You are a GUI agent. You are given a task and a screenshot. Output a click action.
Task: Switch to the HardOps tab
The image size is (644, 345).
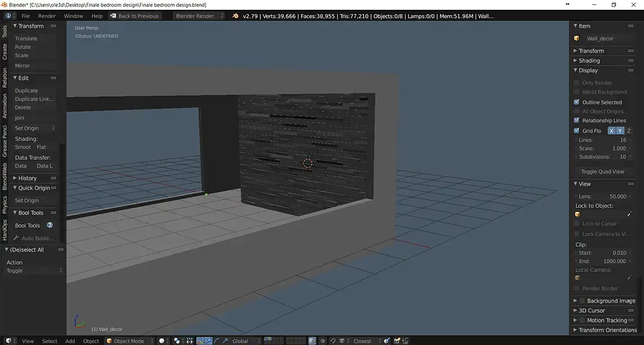4,230
